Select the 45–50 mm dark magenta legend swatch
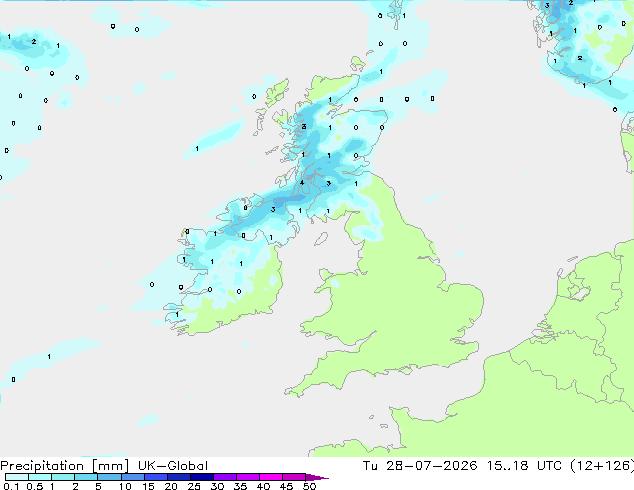 pos(294,477)
